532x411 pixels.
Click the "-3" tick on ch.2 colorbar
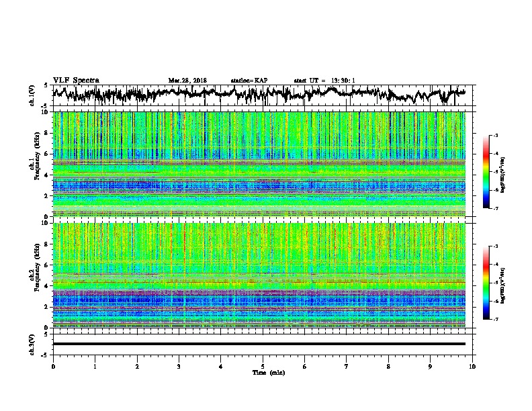(495, 246)
